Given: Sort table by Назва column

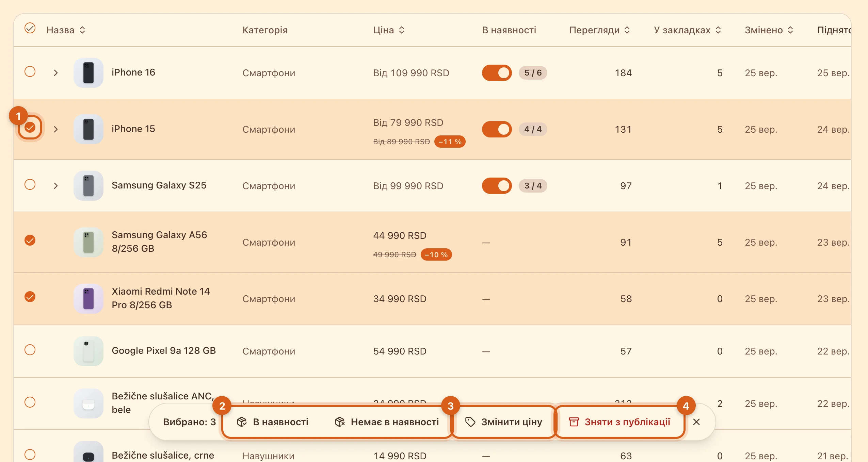Looking at the screenshot, I should [x=66, y=30].
